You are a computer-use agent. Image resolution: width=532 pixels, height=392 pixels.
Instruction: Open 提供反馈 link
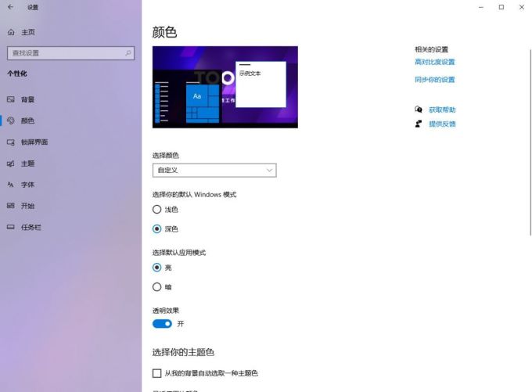pos(443,124)
